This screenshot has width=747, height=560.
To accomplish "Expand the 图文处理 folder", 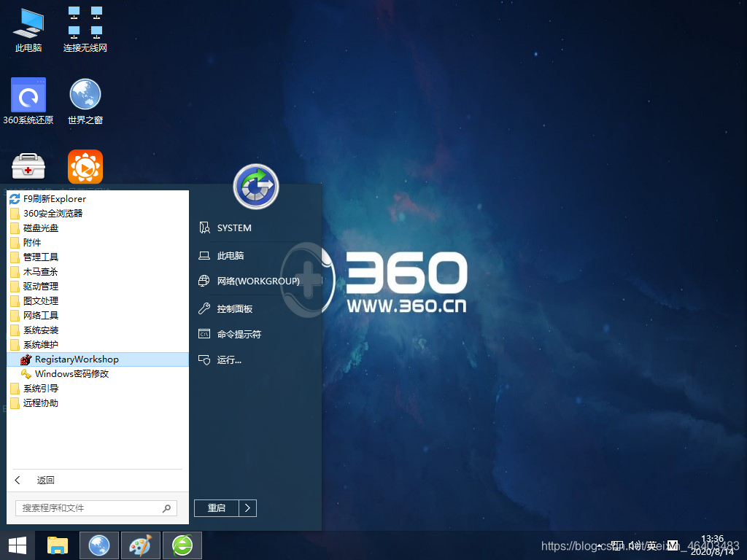I will pos(98,301).
